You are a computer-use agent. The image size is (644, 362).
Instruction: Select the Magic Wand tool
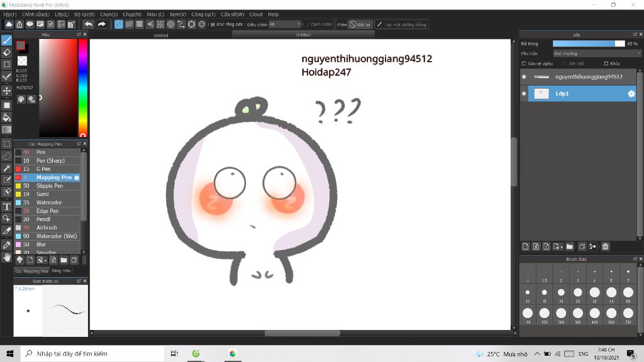[6, 168]
